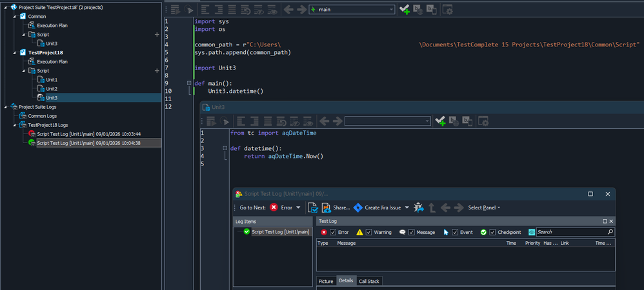Click the first run routine icon in toolbar
The height and width of the screenshot is (290, 644).
(x=175, y=9)
